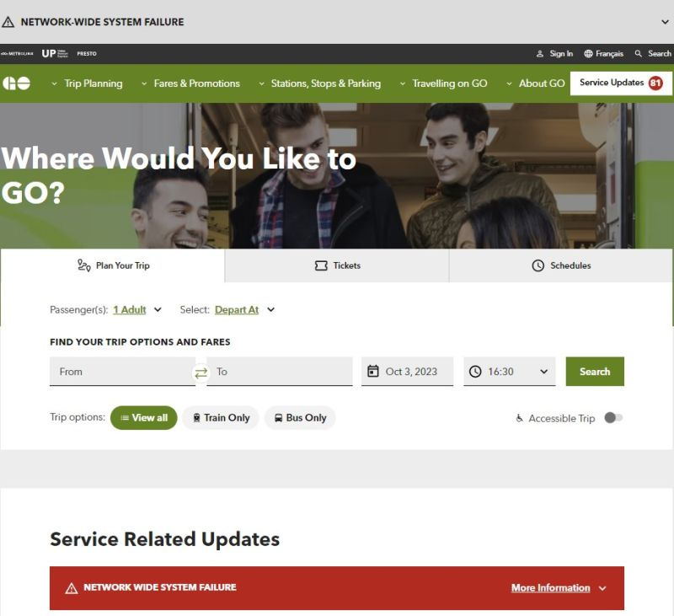Open the More Information link

550,587
